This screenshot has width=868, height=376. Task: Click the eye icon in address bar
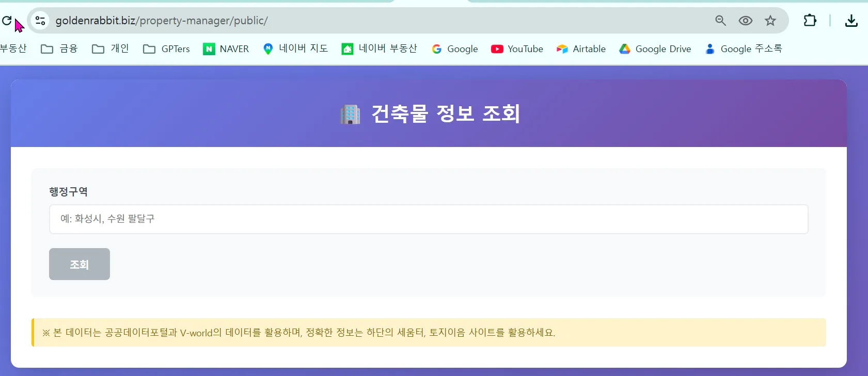pyautogui.click(x=745, y=21)
